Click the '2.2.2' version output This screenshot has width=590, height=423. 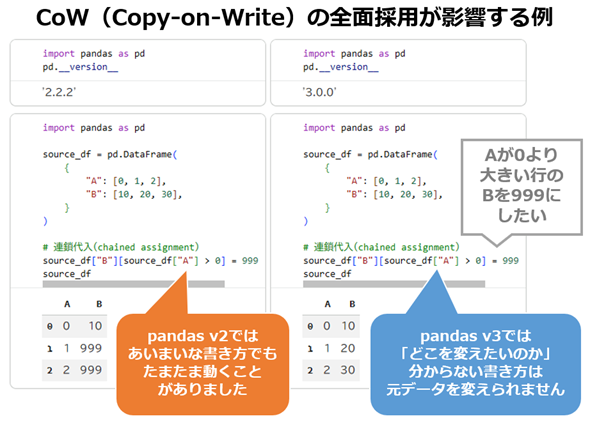click(59, 92)
